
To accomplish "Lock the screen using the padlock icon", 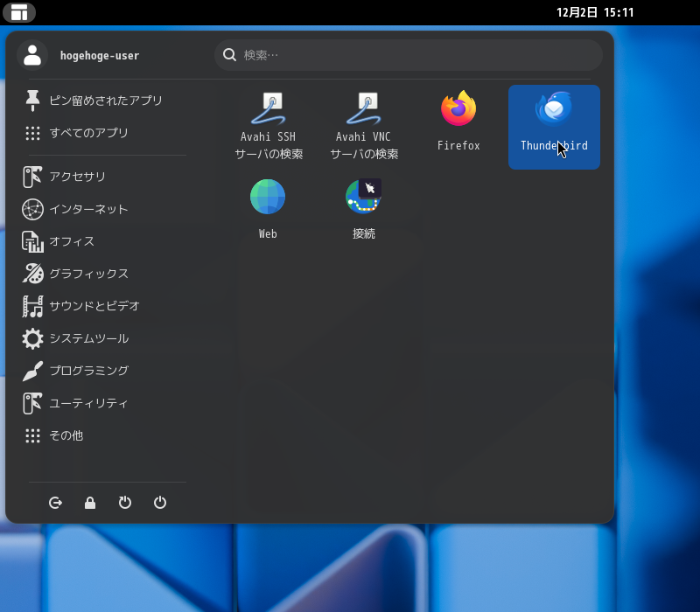I will [90, 503].
